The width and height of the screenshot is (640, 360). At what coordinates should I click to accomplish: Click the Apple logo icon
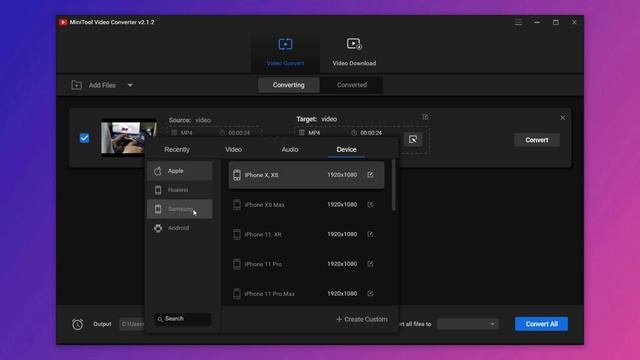click(158, 171)
